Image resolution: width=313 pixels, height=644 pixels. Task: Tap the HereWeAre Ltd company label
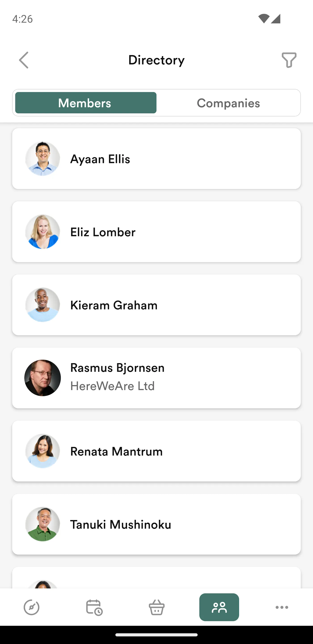[112, 386]
